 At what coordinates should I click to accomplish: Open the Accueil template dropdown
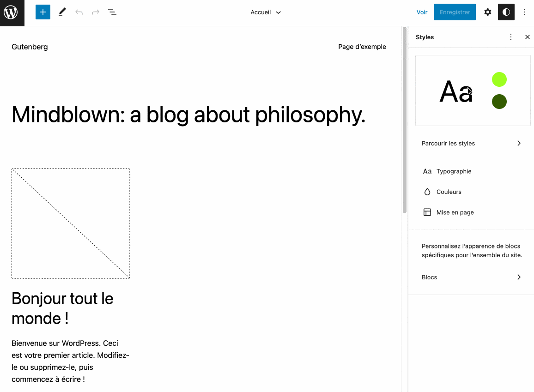pos(266,12)
